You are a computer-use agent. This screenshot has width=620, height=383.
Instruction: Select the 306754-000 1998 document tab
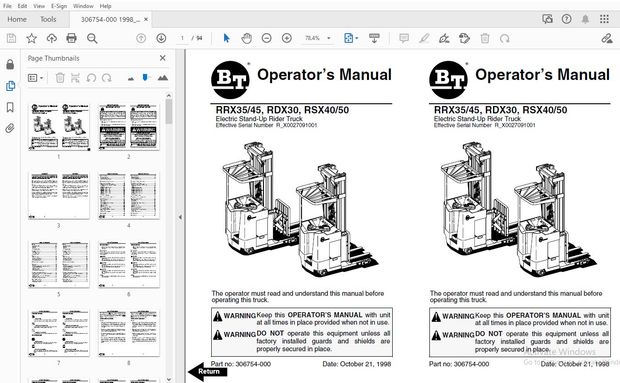click(x=110, y=19)
